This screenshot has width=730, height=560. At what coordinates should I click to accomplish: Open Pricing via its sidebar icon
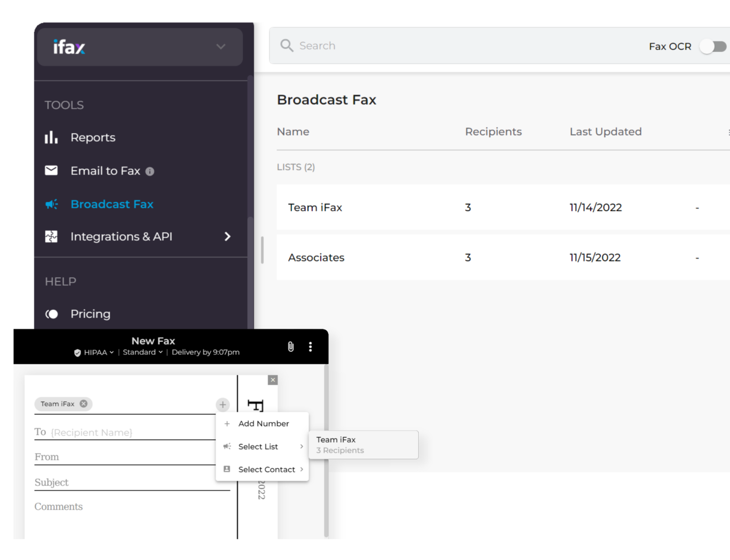click(x=52, y=314)
